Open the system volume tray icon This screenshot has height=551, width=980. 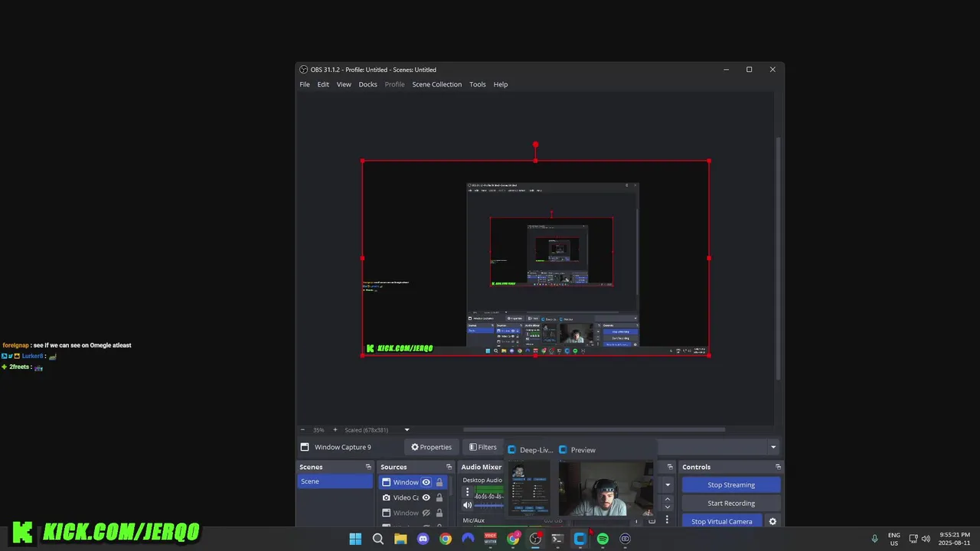[x=926, y=539]
